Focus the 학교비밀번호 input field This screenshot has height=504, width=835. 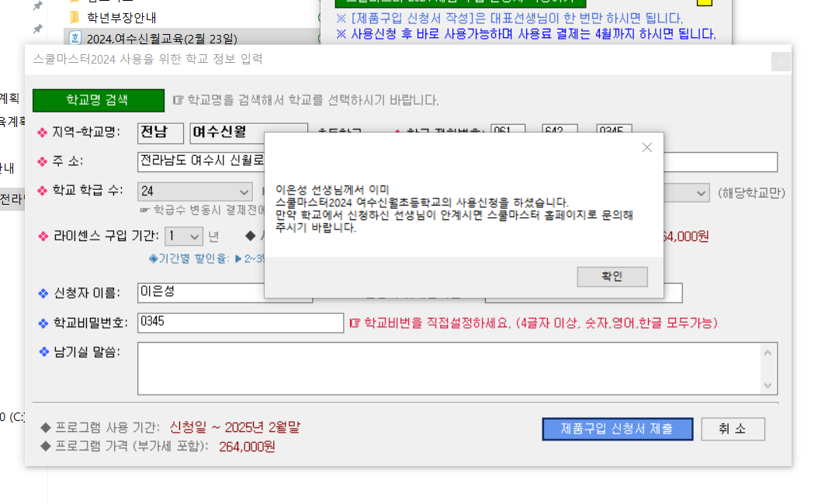240,323
